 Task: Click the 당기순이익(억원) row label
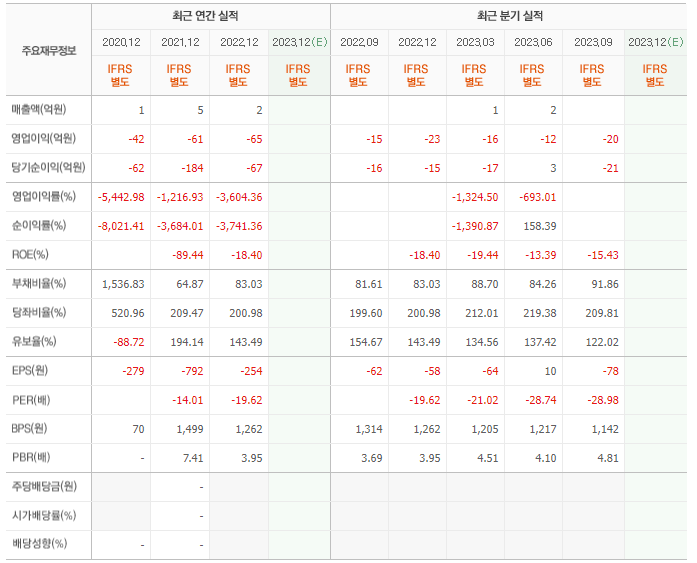tap(48, 168)
